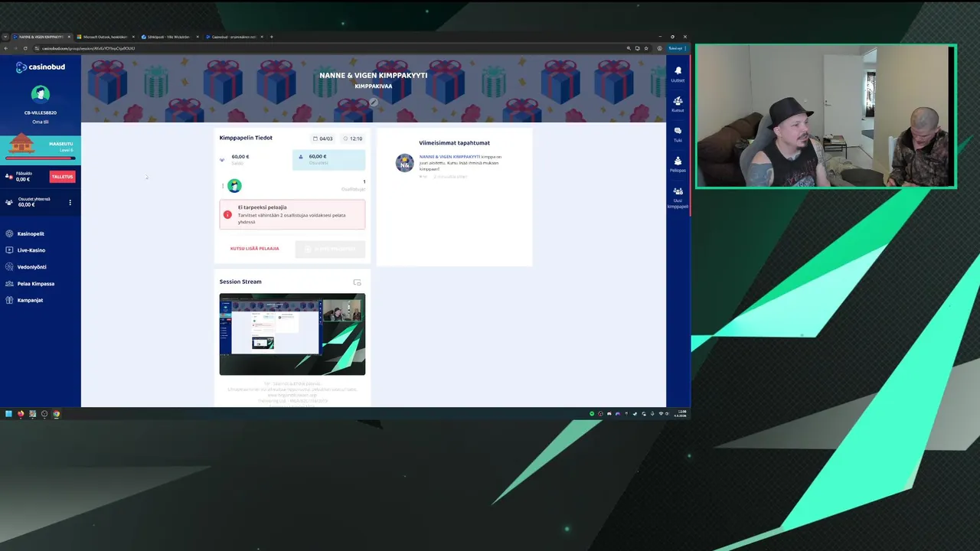This screenshot has width=980, height=551.
Task: Click the 60,00 € Saldo value
Action: click(x=240, y=157)
